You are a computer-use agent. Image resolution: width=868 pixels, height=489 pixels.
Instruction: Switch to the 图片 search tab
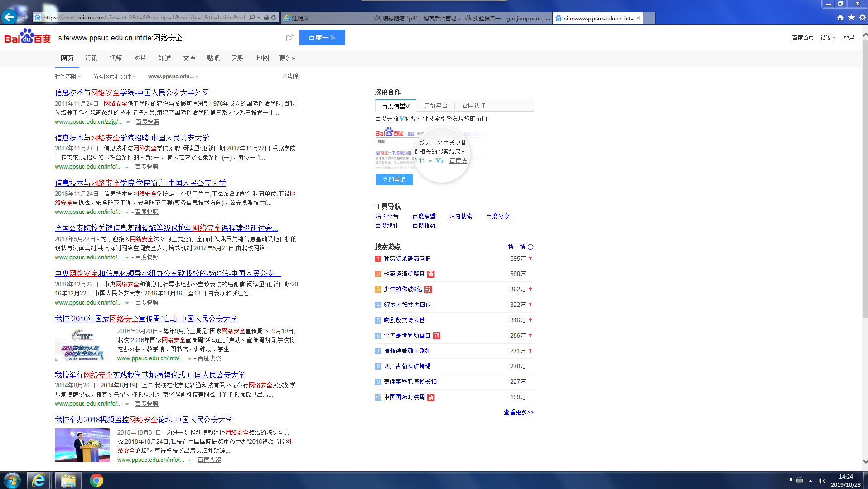tap(140, 58)
